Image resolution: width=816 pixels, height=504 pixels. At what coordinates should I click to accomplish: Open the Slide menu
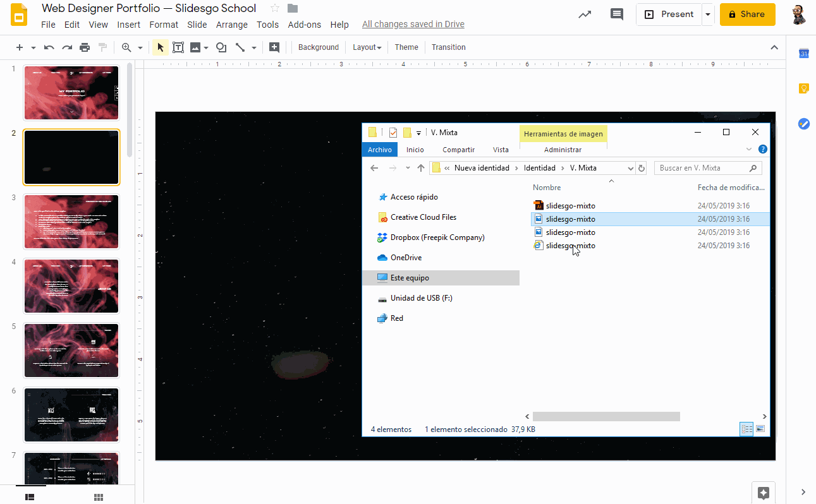pyautogui.click(x=197, y=25)
